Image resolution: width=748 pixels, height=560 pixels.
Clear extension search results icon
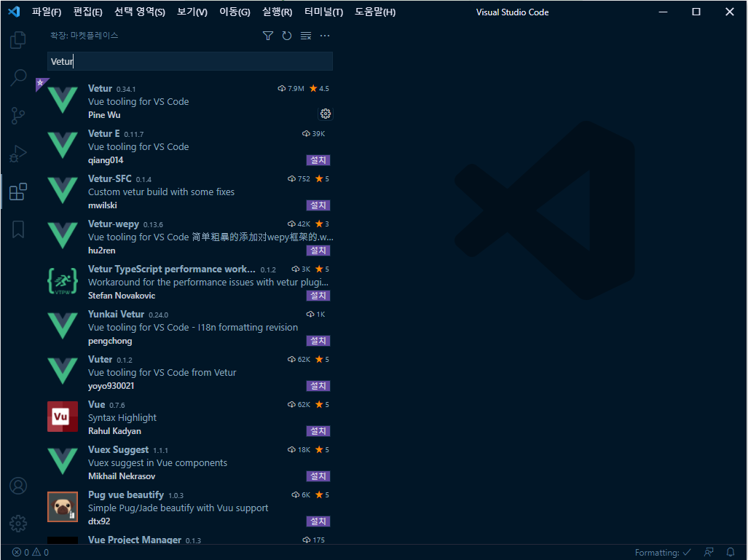pos(306,36)
